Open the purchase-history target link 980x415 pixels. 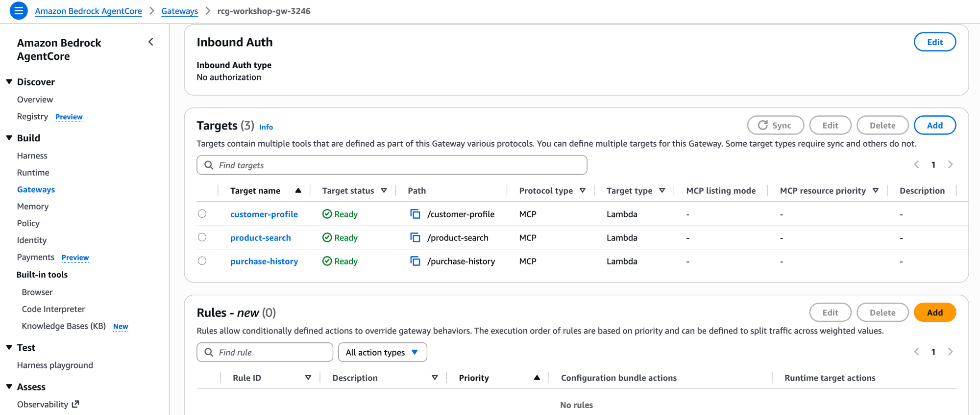264,261
